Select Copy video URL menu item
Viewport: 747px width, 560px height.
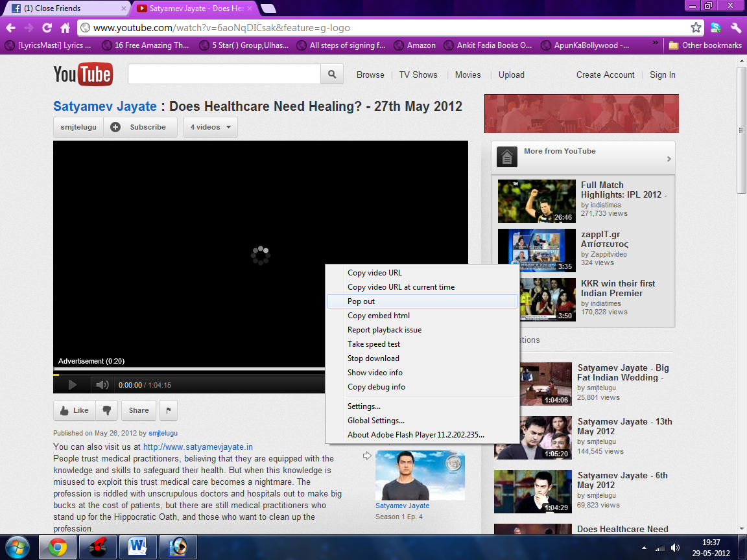[423, 273]
